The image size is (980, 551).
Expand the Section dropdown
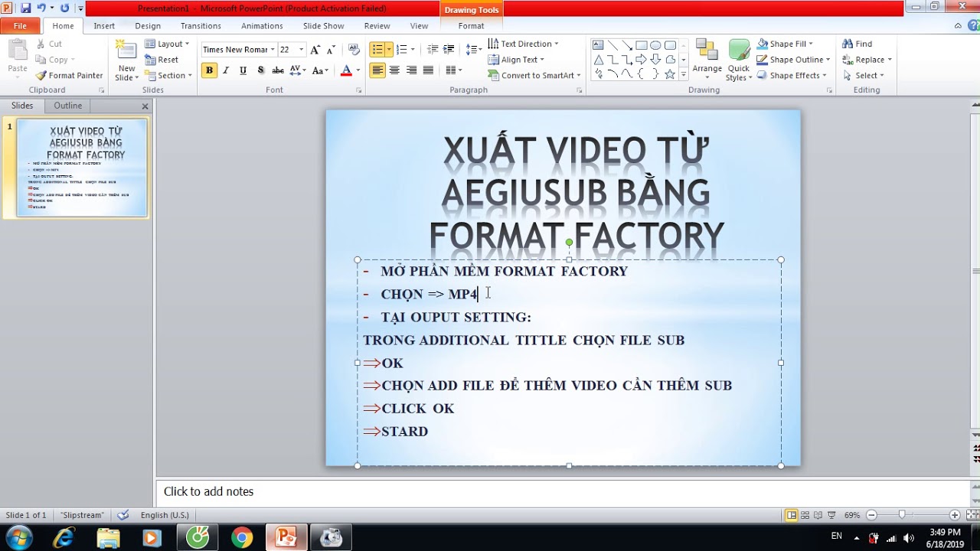[x=168, y=76]
